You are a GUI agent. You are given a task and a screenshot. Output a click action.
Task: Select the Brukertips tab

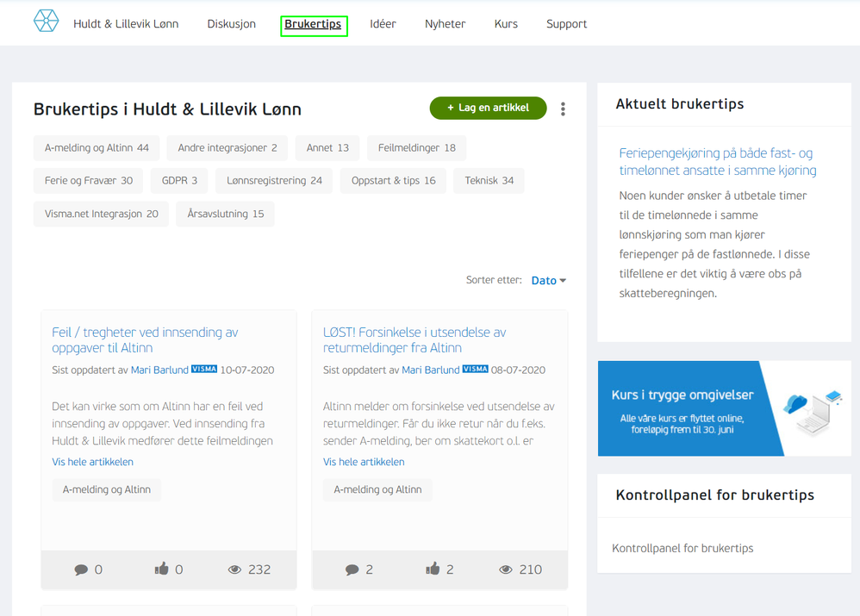[313, 23]
